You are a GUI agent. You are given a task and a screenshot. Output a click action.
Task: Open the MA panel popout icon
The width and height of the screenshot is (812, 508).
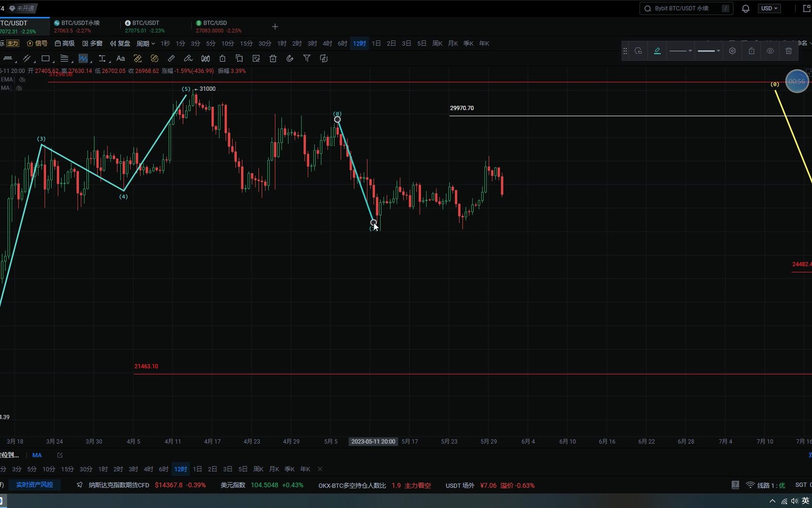pos(60,455)
